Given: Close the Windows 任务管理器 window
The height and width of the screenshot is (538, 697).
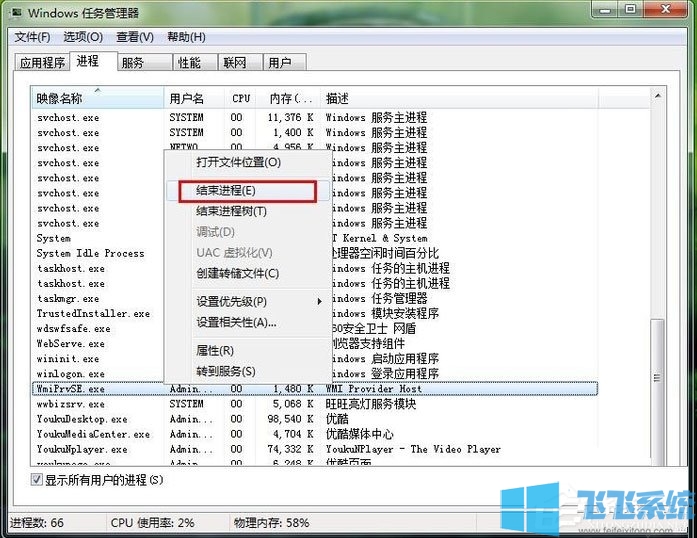Looking at the screenshot, I should click(666, 10).
